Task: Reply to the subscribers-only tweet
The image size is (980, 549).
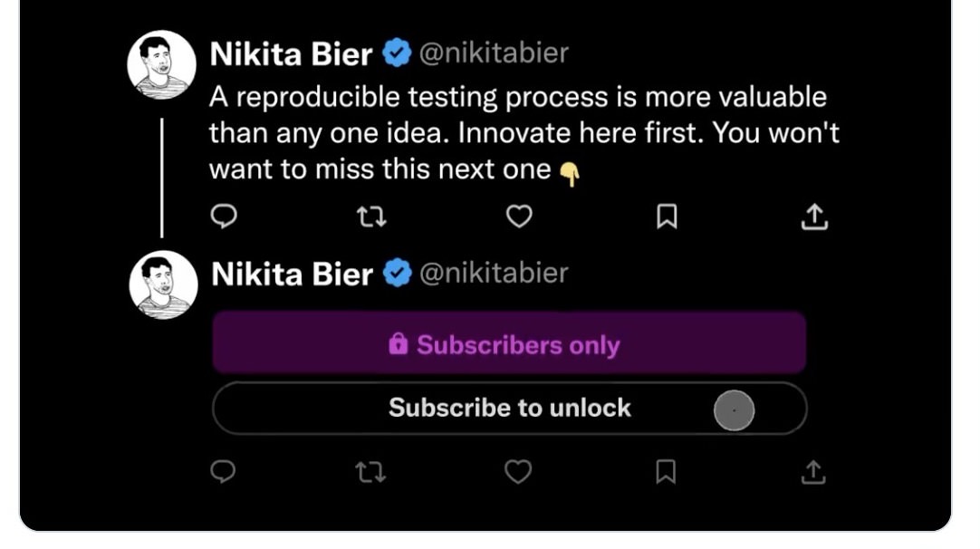Action: pos(224,472)
